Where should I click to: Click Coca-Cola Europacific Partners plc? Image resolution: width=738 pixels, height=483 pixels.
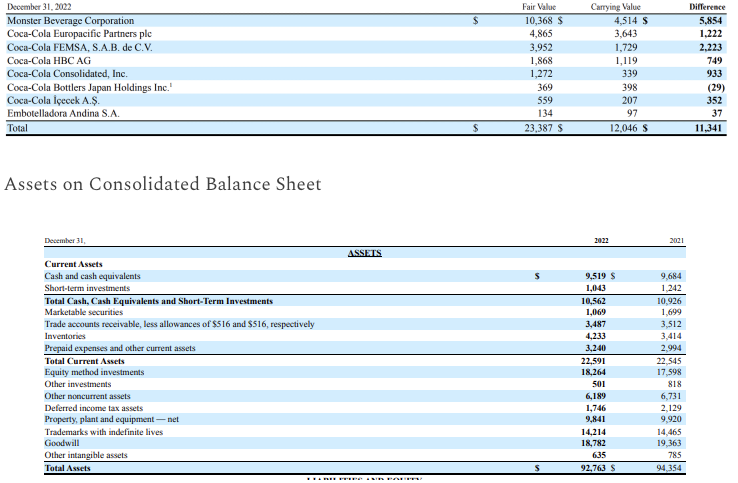[x=79, y=34]
